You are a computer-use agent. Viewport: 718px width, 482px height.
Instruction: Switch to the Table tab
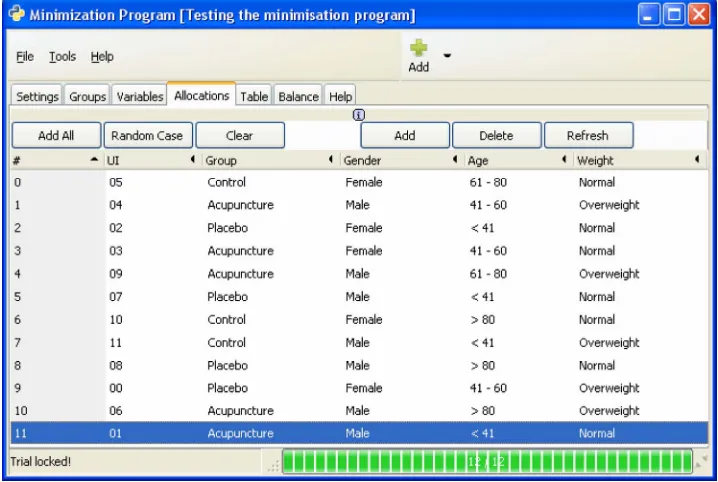(254, 96)
